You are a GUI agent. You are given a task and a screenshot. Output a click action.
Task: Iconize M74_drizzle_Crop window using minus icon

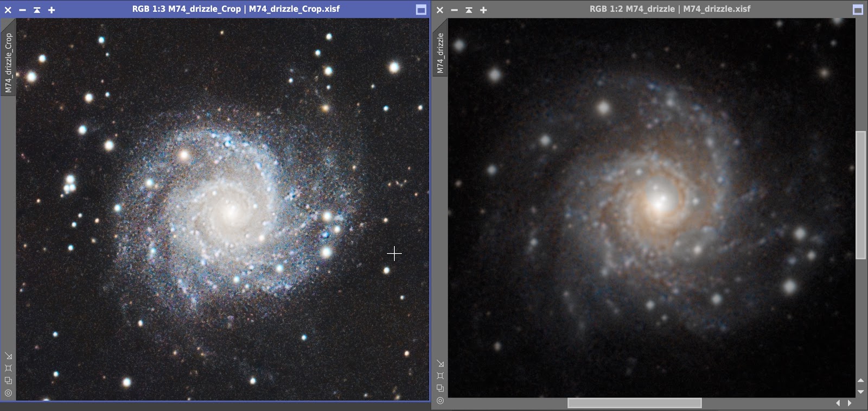(22, 10)
